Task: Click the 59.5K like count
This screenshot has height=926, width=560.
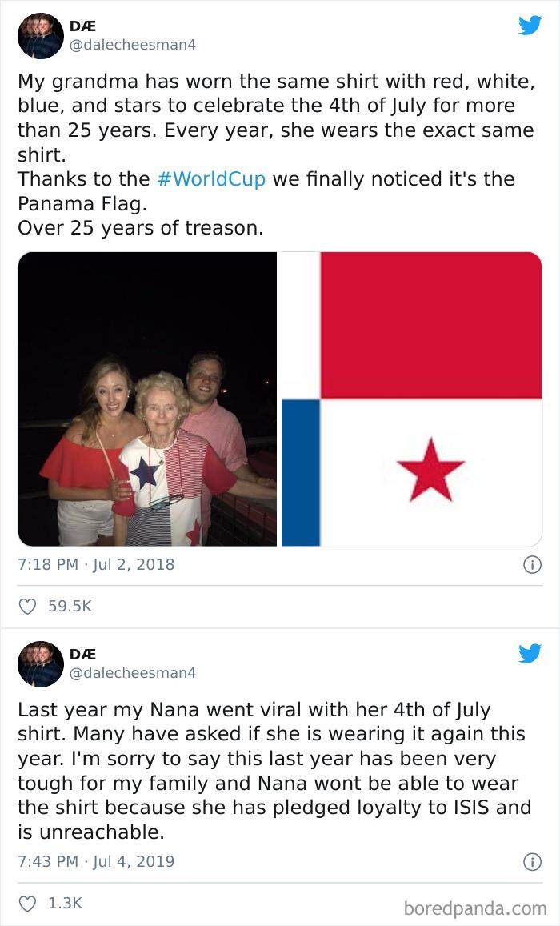Action: pos(68,607)
